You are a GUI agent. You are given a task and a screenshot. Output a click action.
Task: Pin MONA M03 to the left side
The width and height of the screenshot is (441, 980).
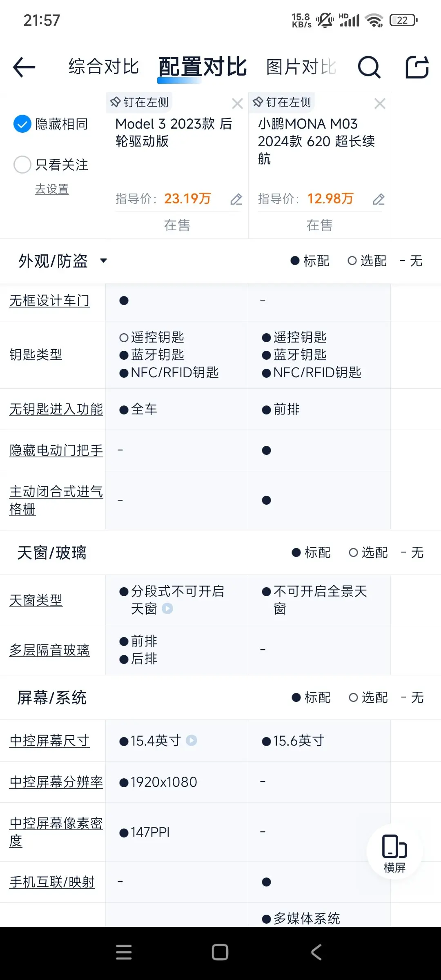(282, 102)
